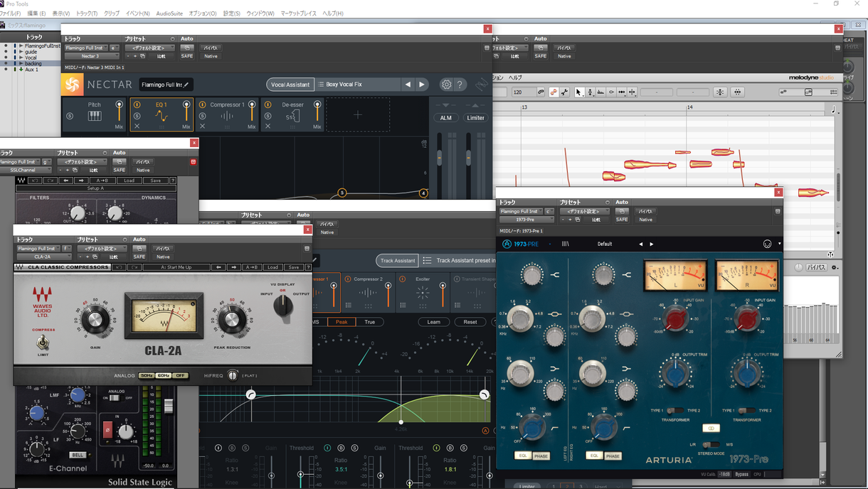Add a new module slot in Nectar
Image resolution: width=868 pixels, height=489 pixels.
[358, 114]
